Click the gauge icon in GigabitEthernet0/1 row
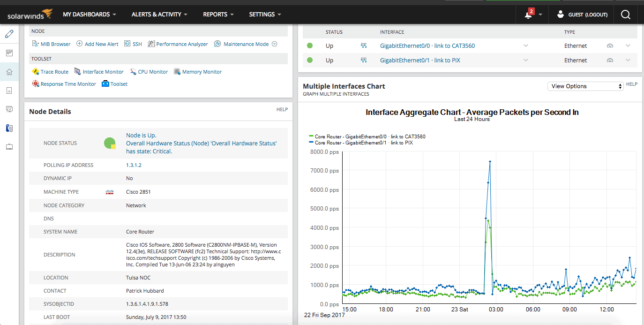Screen dimensions: 644x325 (x=610, y=60)
